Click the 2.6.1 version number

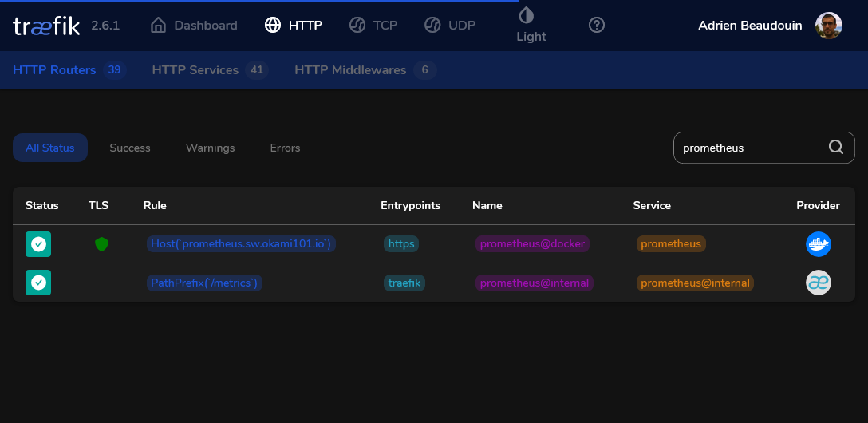coord(105,26)
